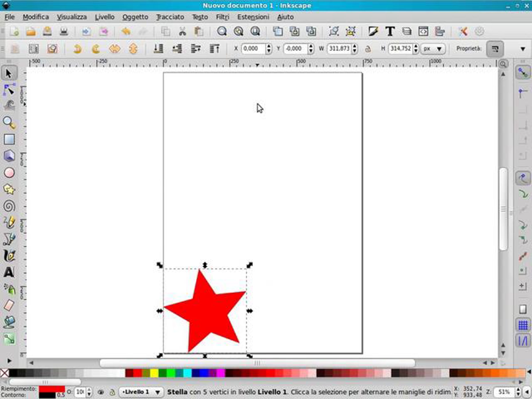The height and width of the screenshot is (399, 532).
Task: Toggle grid snapping in snap bar
Action: click(x=523, y=325)
